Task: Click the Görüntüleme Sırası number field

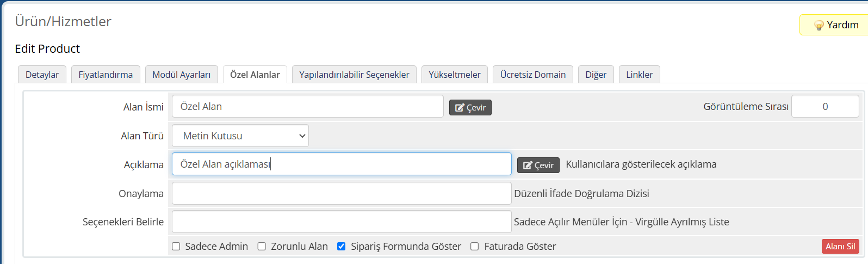Action: [825, 107]
